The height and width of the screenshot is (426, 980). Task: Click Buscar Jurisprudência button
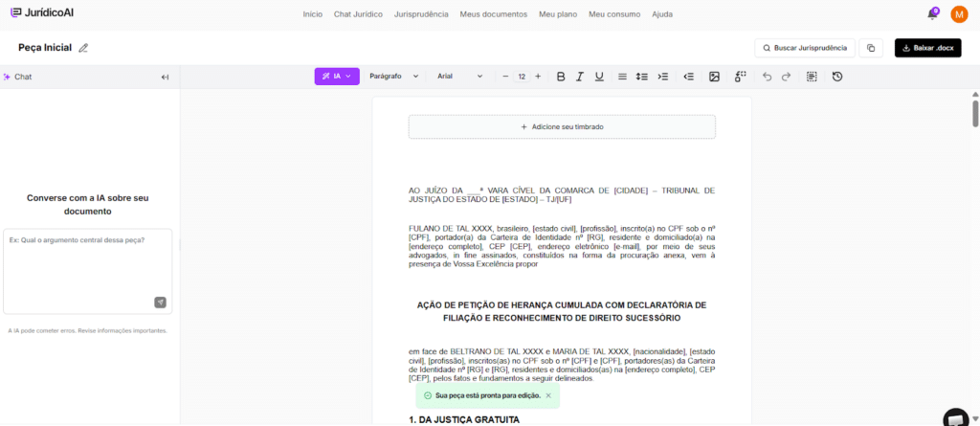point(804,48)
